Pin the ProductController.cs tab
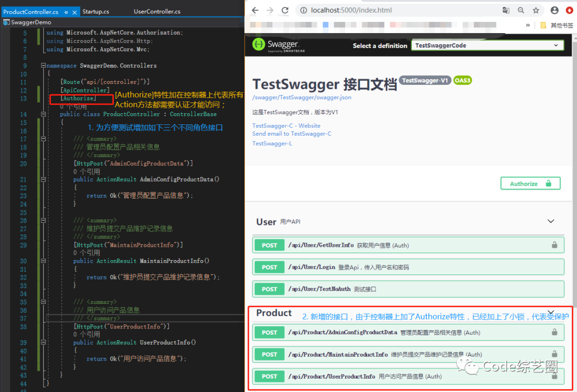The height and width of the screenshot is (392, 577). click(66, 12)
